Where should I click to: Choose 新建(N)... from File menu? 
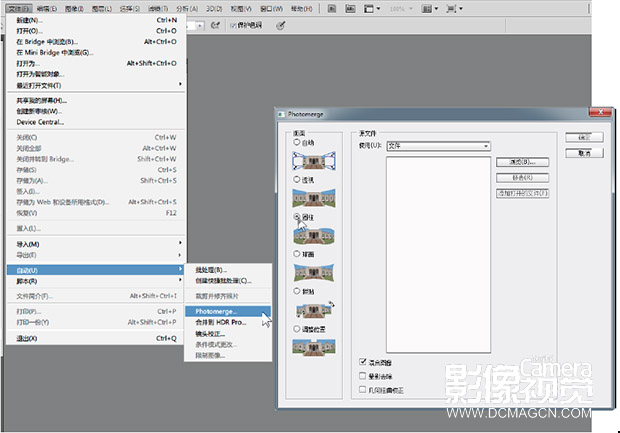(x=96, y=20)
